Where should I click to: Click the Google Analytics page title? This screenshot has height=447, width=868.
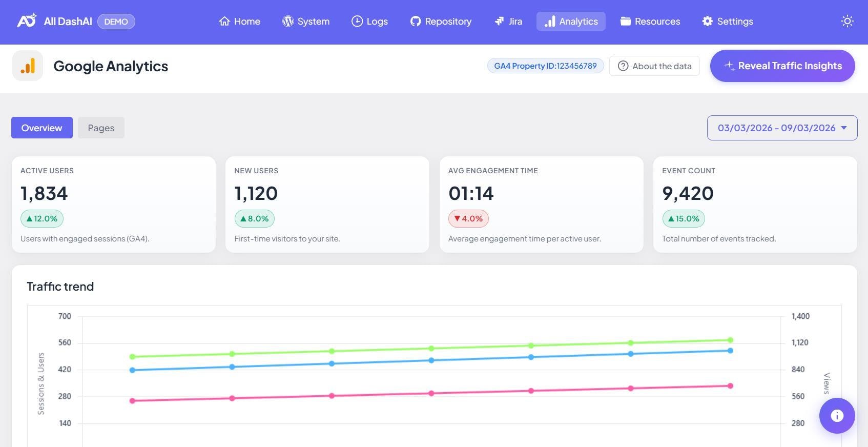[111, 66]
